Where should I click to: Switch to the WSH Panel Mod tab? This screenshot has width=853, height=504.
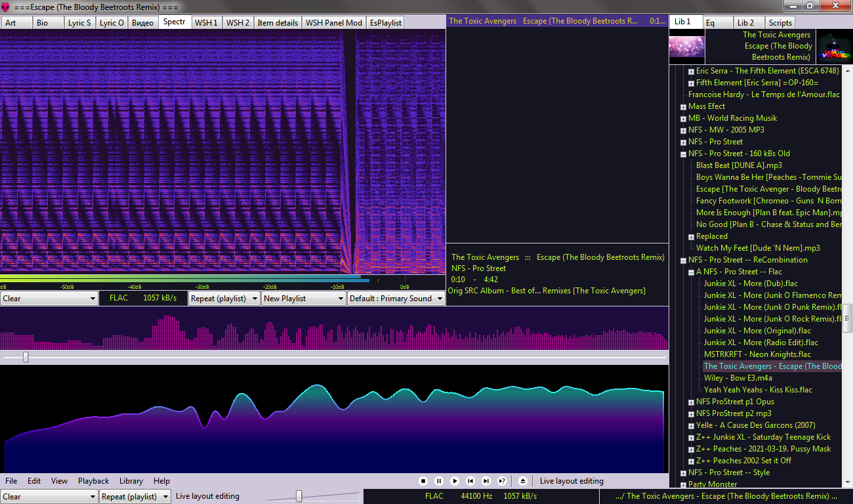[333, 22]
